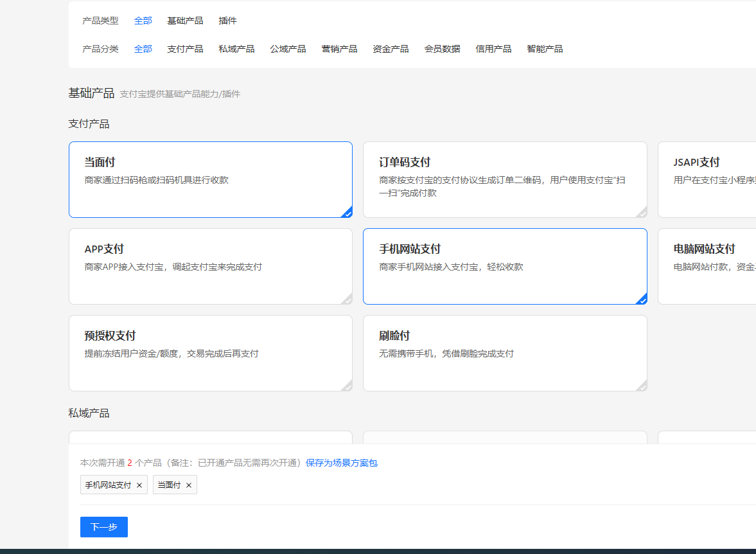
Task: Select the JSAPI支付 product card
Action: click(x=707, y=179)
